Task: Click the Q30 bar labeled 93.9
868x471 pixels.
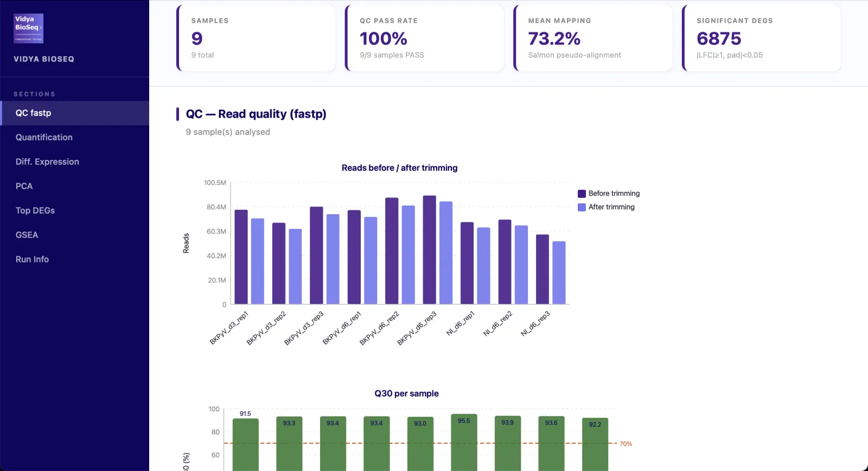Action: point(508,443)
